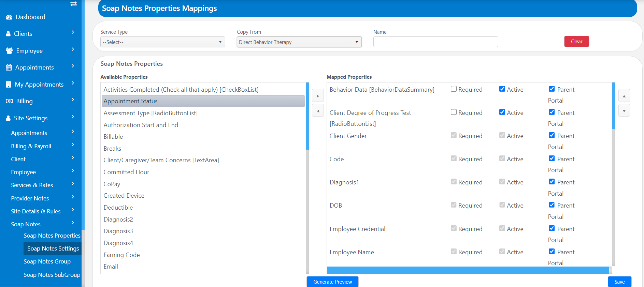Viewport: 644px width, 287px height.
Task: Select 'Appointment Status' in Available Properties
Action: [x=203, y=101]
